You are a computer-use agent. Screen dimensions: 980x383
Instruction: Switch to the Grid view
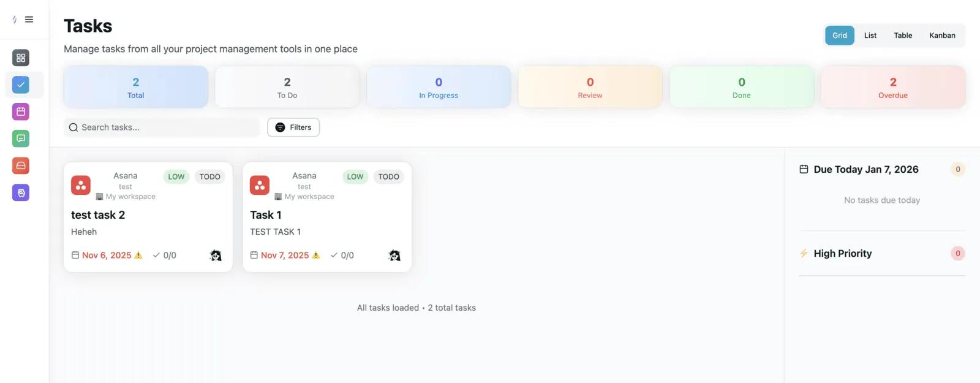839,36
